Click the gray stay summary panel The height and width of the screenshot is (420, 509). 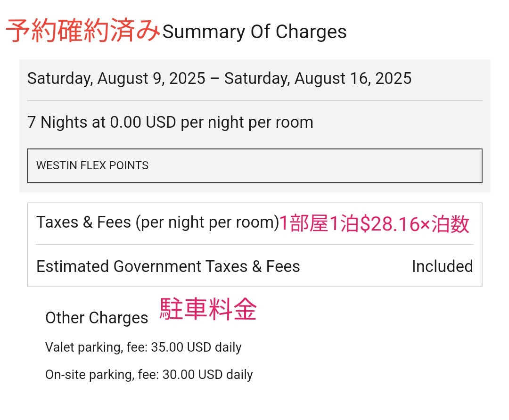coord(254,126)
